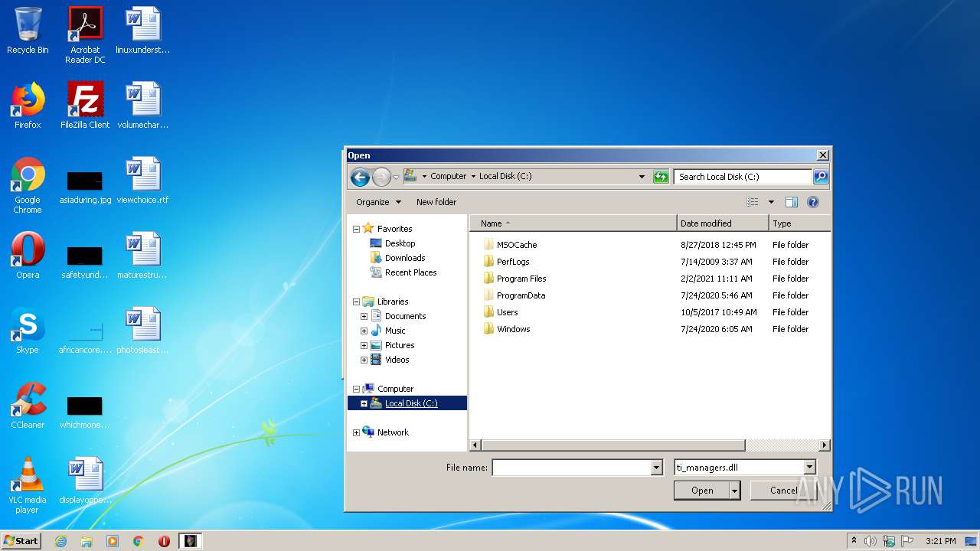Screen dimensions: 980x551
Task: Open Desktop under Favorites
Action: click(x=400, y=243)
